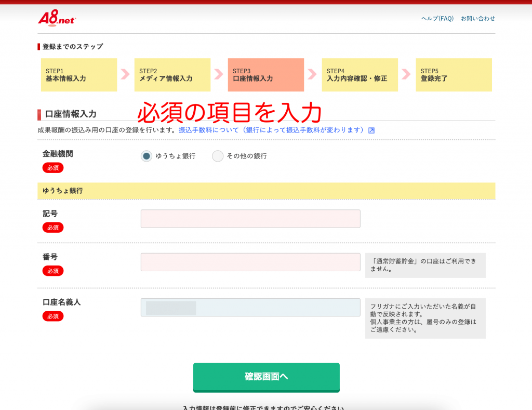Open the external link icon beside transfer fee text
This screenshot has height=410, width=532.
[x=371, y=130]
